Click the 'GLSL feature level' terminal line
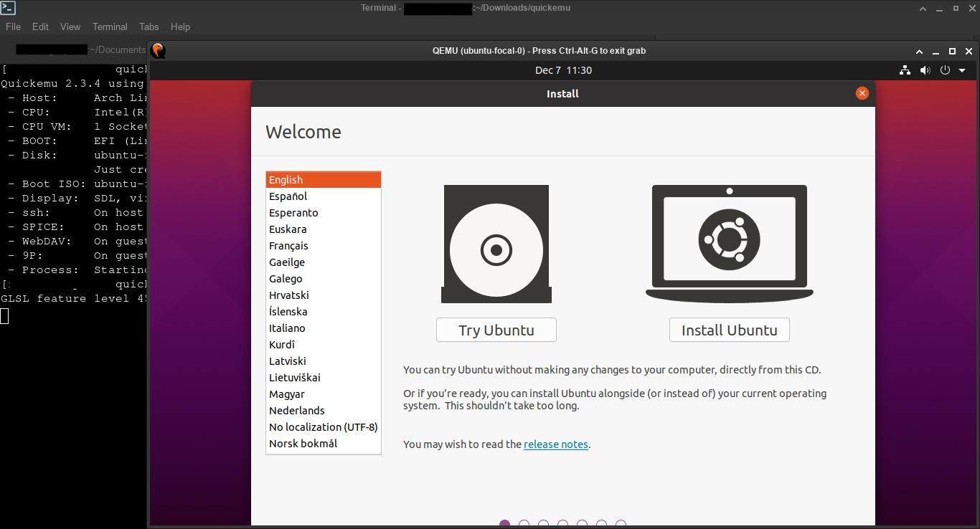Screen dimensions: 980x529 pos(73,299)
